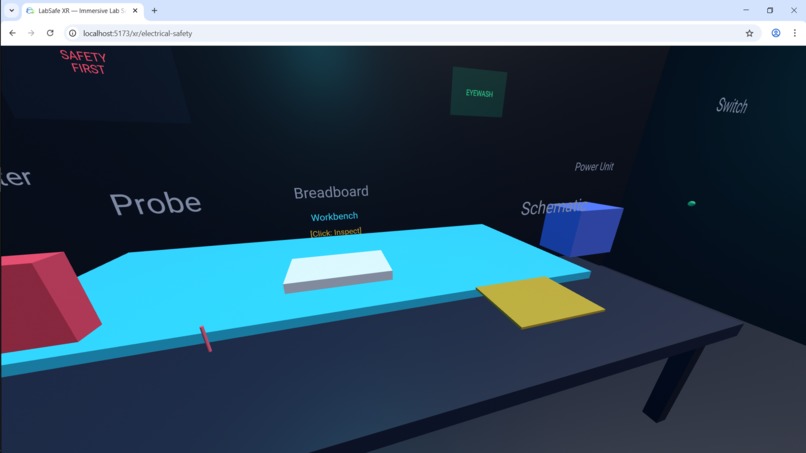Viewport: 806px width, 453px height.
Task: Click the Probe label
Action: click(x=156, y=204)
